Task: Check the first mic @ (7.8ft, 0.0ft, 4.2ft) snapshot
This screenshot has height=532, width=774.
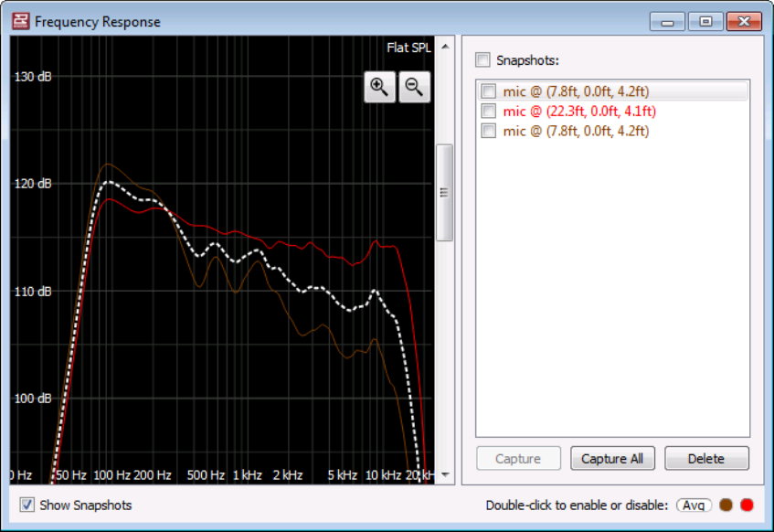Action: click(489, 91)
